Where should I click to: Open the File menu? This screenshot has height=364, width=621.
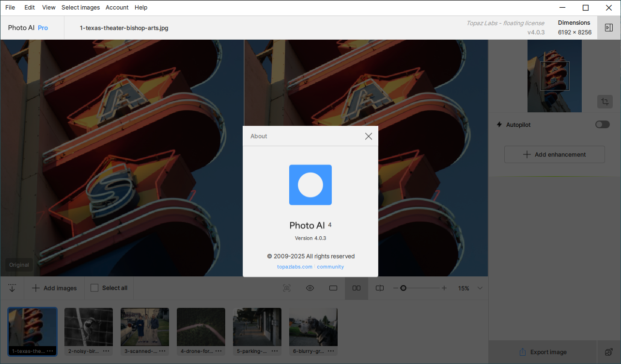(10, 7)
